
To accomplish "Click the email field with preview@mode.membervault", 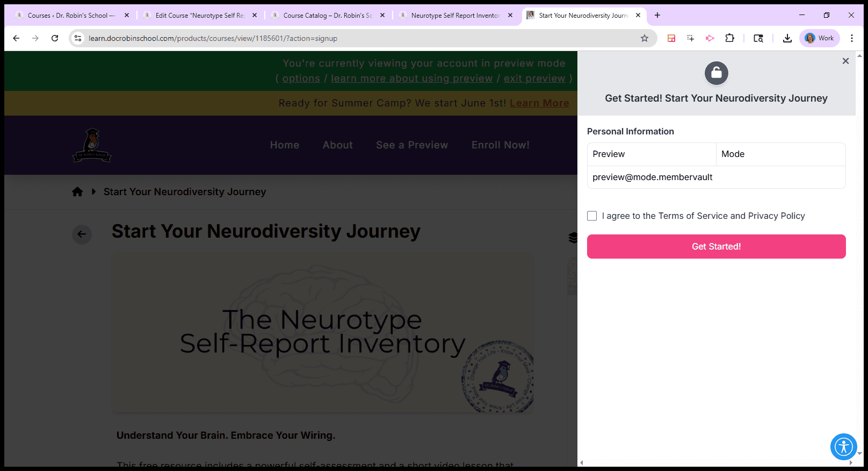I will click(716, 177).
